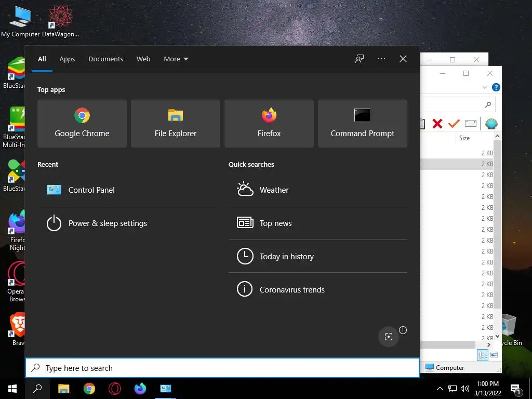Show hidden system tray icons chevron
The width and height of the screenshot is (532, 399).
[440, 389]
